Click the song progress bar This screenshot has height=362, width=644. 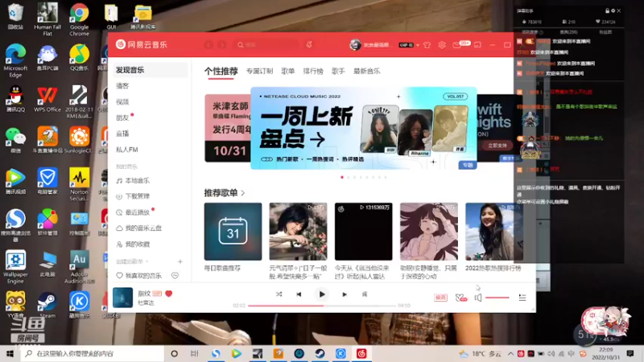click(x=322, y=306)
